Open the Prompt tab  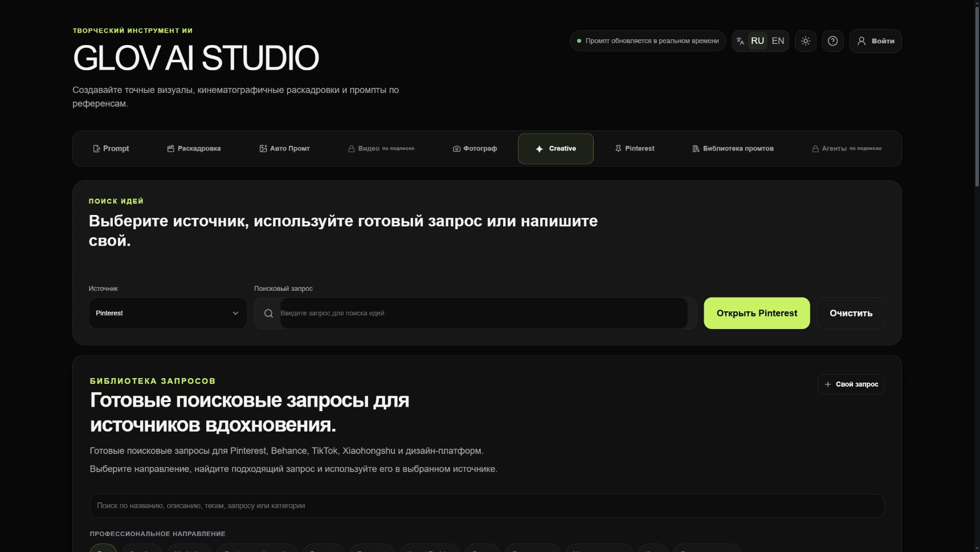coord(111,149)
